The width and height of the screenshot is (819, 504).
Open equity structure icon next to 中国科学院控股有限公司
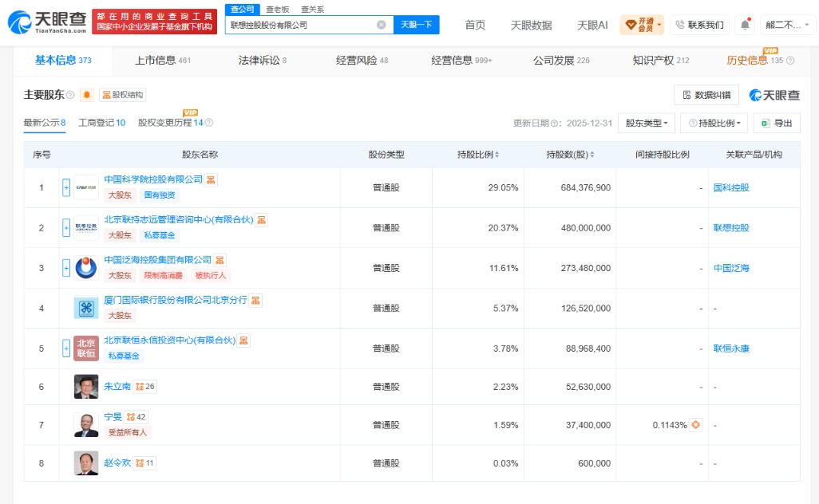click(x=211, y=180)
